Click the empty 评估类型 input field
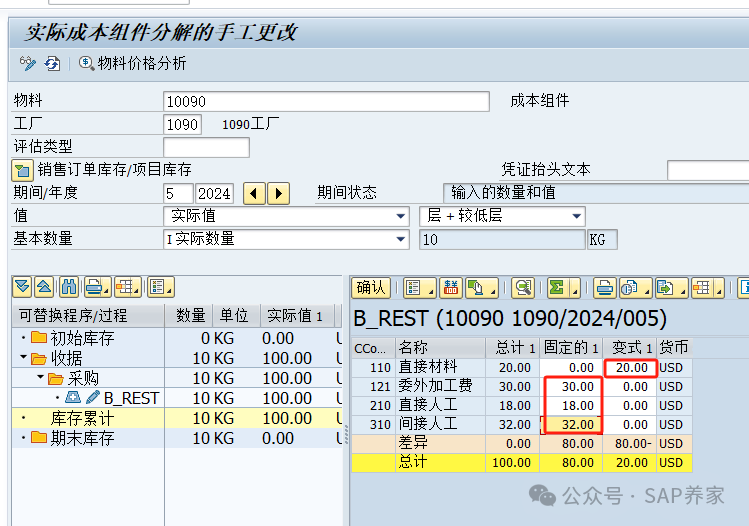This screenshot has width=749, height=526. [206, 147]
